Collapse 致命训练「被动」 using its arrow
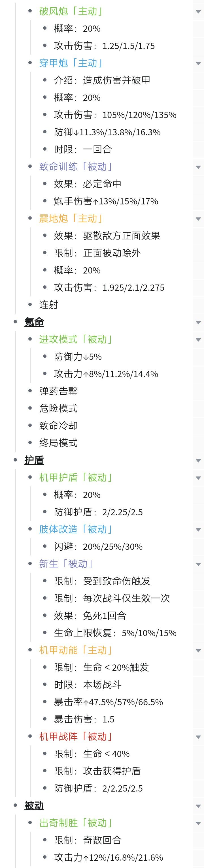This screenshot has width=204, height=868. point(198,167)
